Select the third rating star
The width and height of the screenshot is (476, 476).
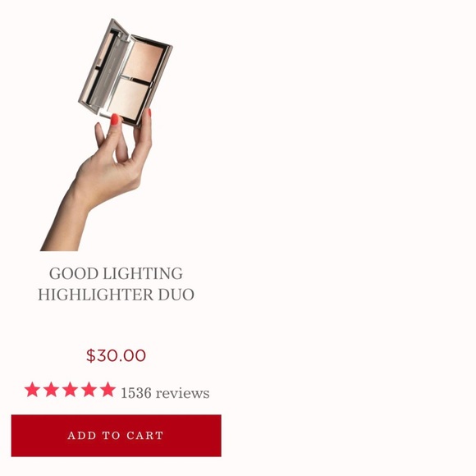coord(70,390)
